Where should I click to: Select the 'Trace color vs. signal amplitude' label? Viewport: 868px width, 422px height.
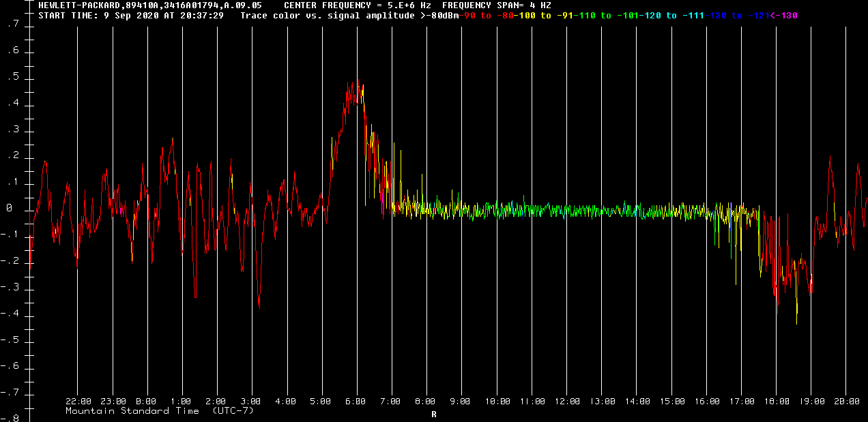pos(327,15)
